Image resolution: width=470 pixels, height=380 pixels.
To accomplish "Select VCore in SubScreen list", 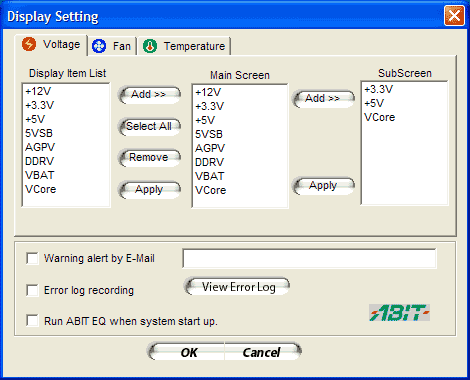I will coord(379,117).
